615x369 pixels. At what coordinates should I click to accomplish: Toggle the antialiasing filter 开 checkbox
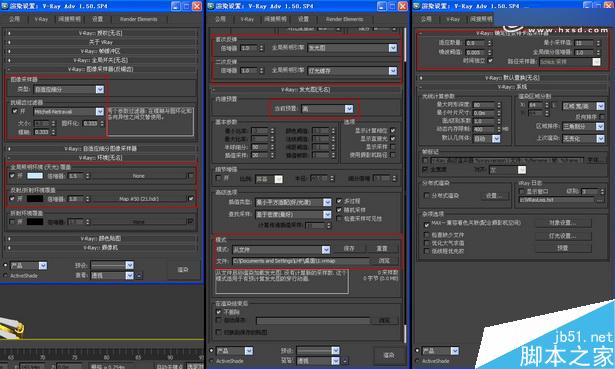click(x=15, y=111)
